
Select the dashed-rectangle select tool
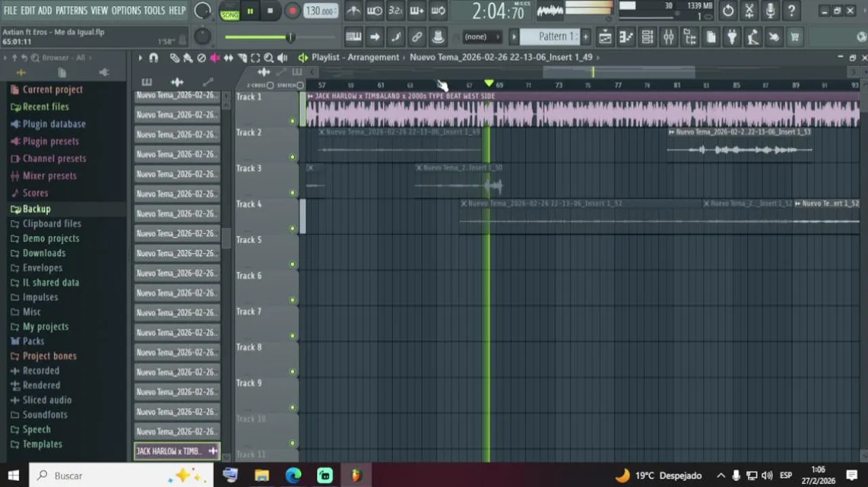(256, 58)
